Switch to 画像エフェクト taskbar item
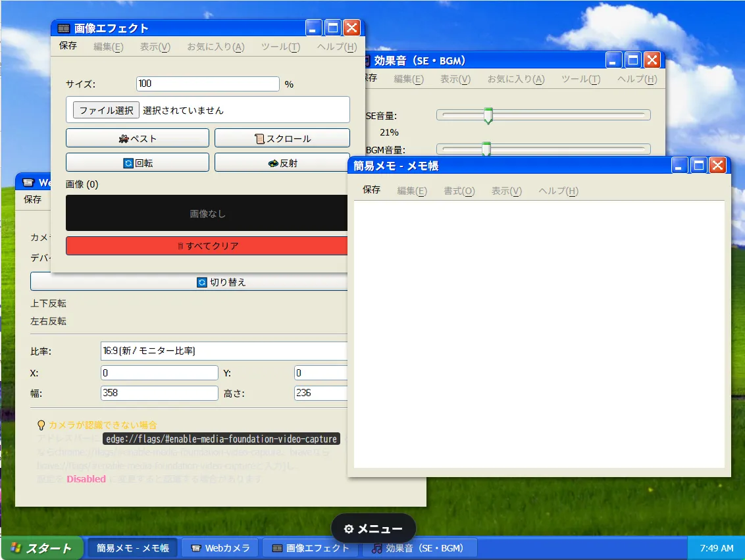This screenshot has height=560, width=745. (310, 548)
